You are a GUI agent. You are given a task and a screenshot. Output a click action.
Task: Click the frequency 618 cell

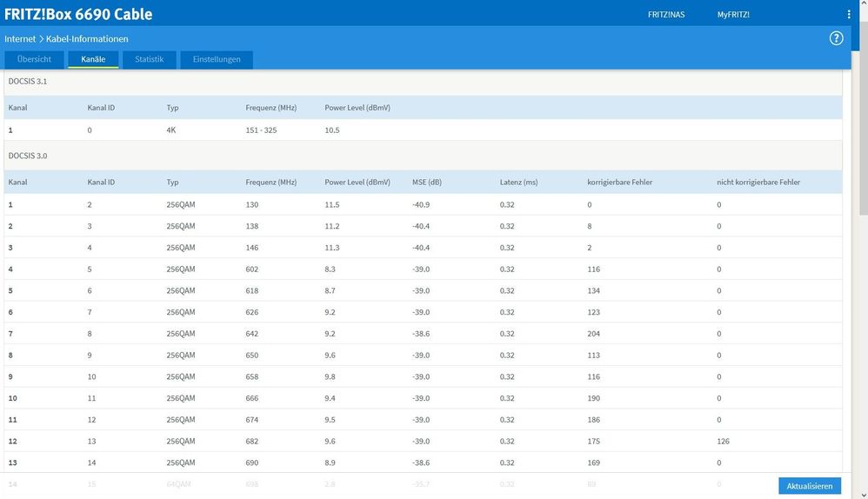[252, 290]
